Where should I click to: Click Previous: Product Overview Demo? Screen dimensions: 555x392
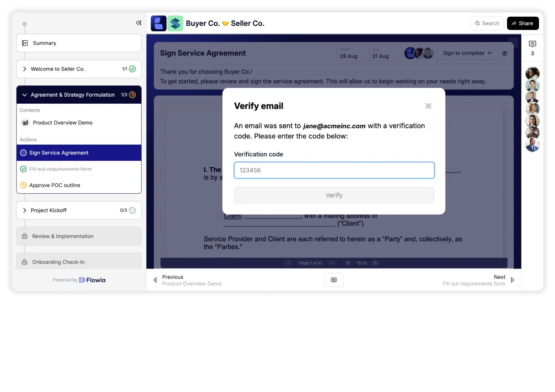coord(188,280)
